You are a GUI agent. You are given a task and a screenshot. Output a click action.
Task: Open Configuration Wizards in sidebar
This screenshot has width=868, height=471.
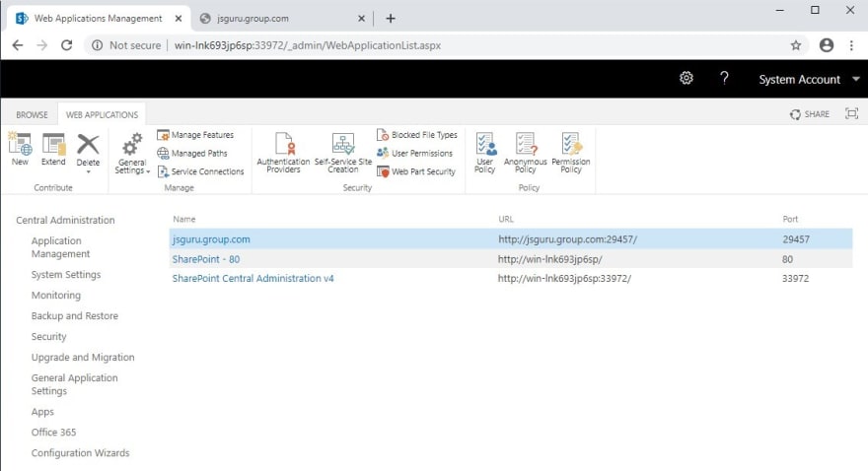tap(80, 452)
